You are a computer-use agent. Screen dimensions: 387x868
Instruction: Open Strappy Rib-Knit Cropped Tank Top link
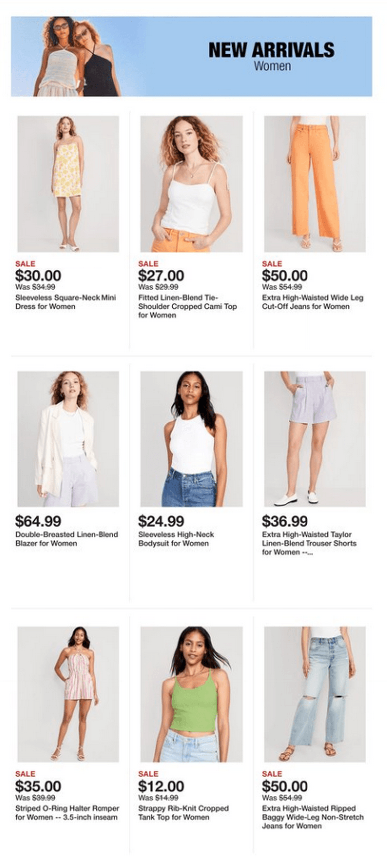tap(183, 813)
